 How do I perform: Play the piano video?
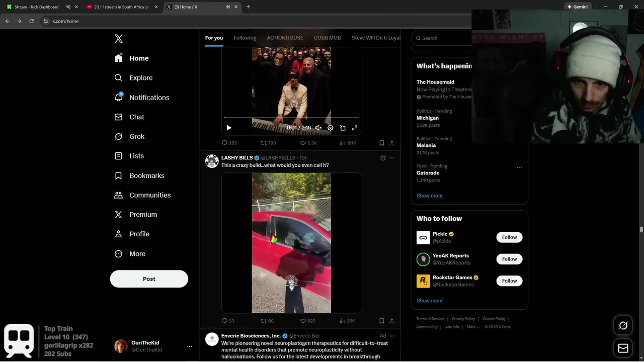(x=229, y=128)
